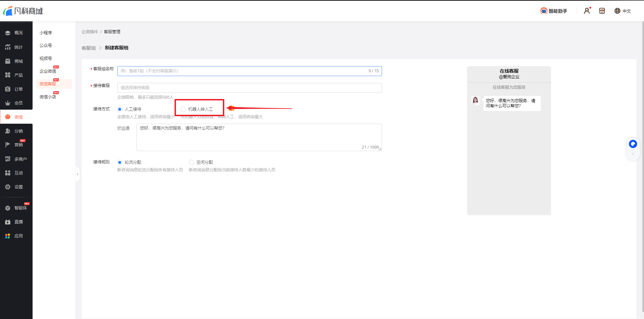Go back to 客服组 breadcrumb
The height and width of the screenshot is (319, 644).
point(88,48)
